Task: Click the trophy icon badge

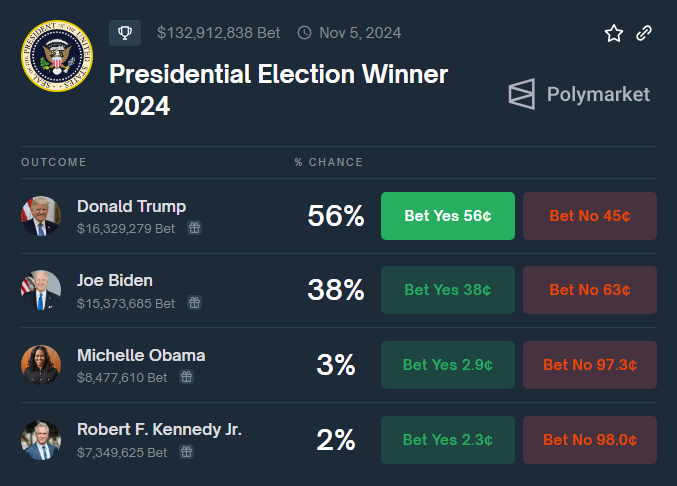Action: click(x=125, y=33)
